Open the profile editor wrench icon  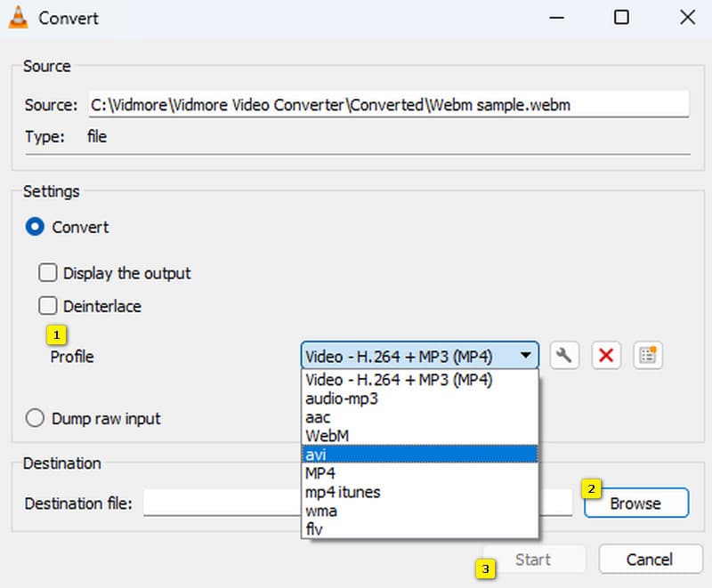coord(563,355)
